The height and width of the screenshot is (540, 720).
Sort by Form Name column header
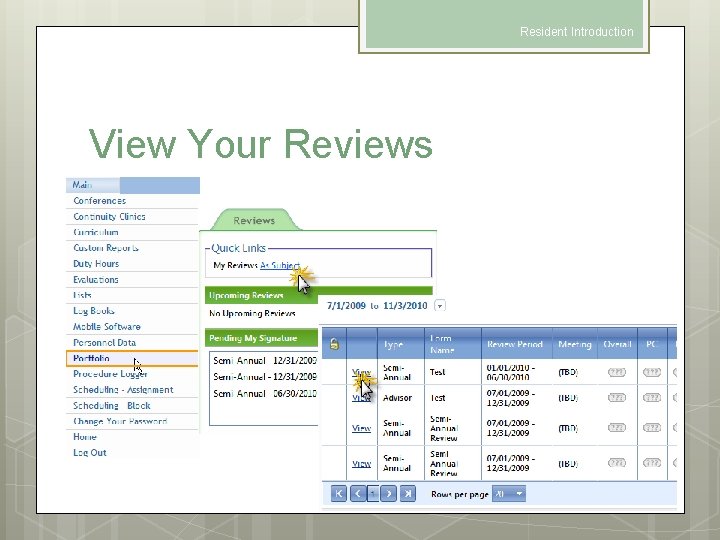pos(442,344)
